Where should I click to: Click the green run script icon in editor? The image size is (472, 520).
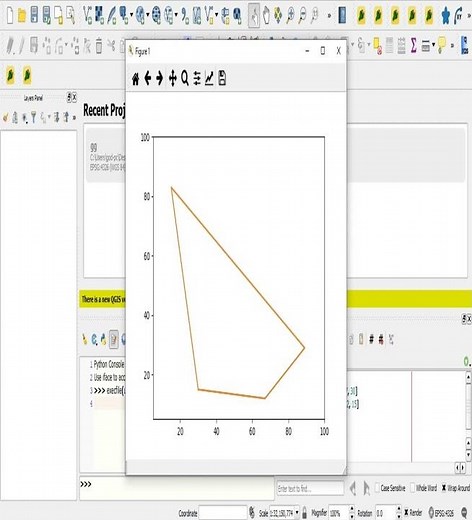point(467,361)
